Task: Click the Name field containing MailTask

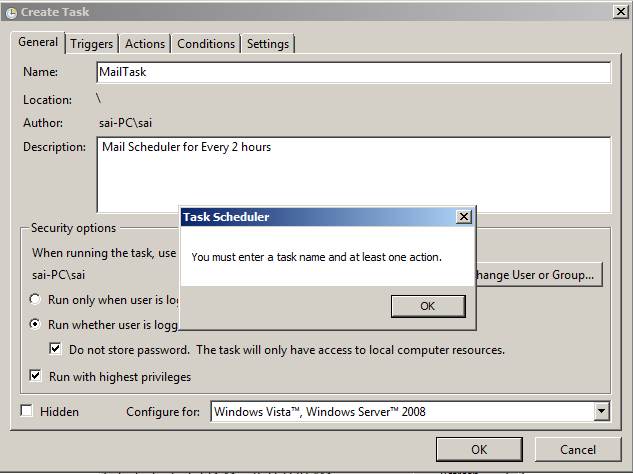Action: [x=354, y=72]
